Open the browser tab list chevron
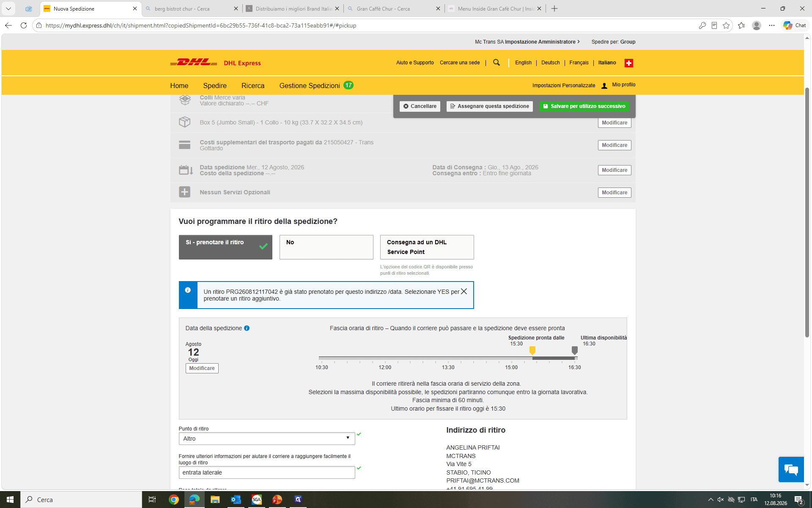This screenshot has width=812, height=508. 8,8
